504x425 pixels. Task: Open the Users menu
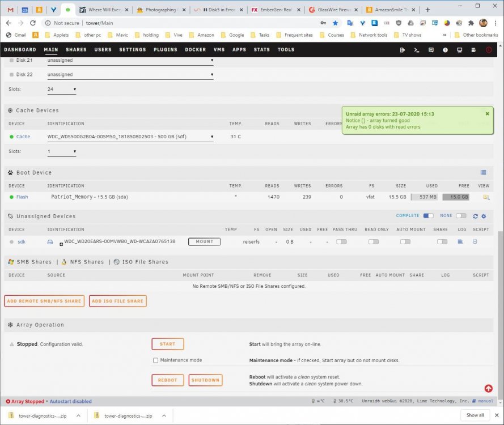point(103,50)
